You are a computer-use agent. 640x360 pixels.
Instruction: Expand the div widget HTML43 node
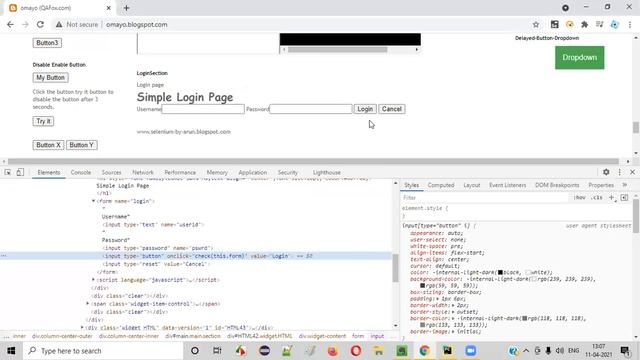[x=82, y=327]
